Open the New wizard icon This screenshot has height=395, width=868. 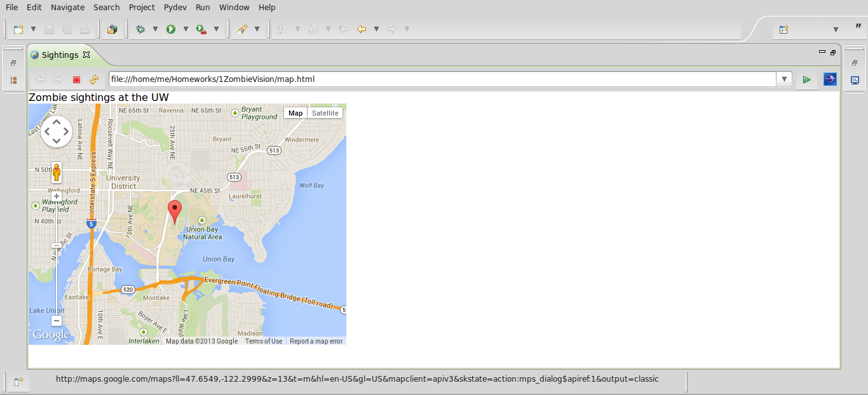pos(18,29)
